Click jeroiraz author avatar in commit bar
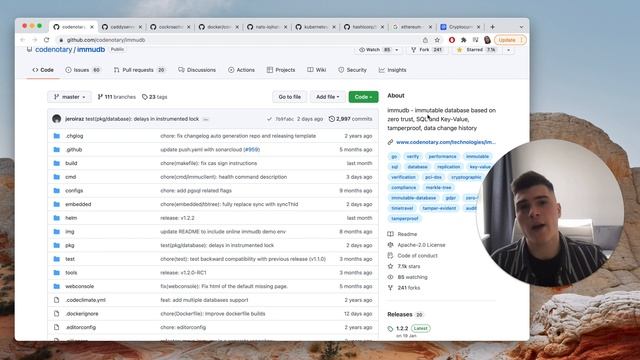This screenshot has height=360, width=640. click(x=57, y=119)
